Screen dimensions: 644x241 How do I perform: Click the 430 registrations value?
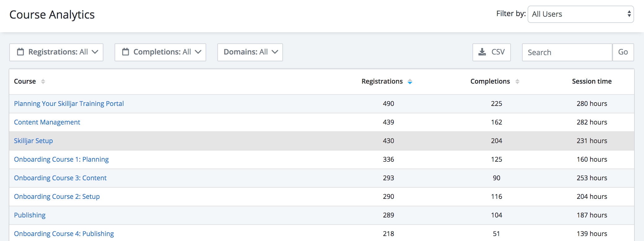[389, 141]
